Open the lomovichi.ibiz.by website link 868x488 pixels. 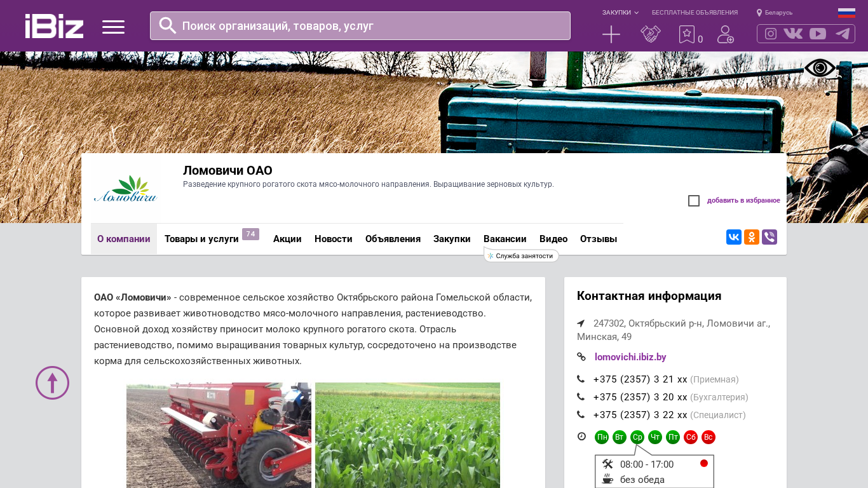(x=630, y=357)
